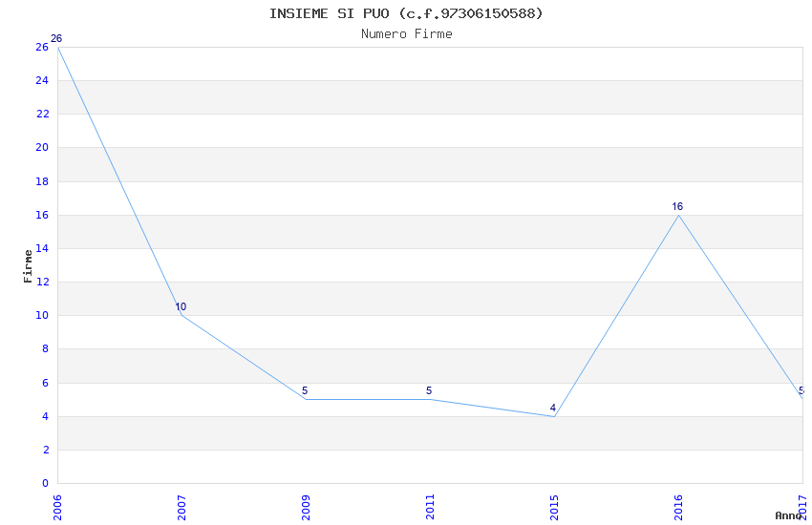Click the "Numero Firme" subtitle
Image resolution: width=812 pixels, height=525 pixels.
[x=406, y=34]
